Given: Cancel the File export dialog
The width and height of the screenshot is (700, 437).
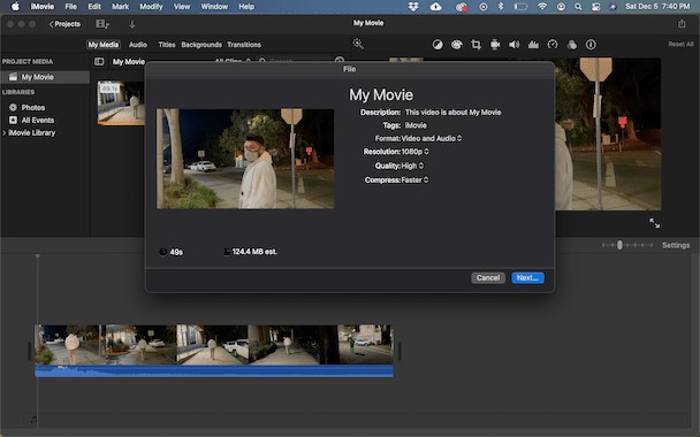Looking at the screenshot, I should click(x=488, y=278).
